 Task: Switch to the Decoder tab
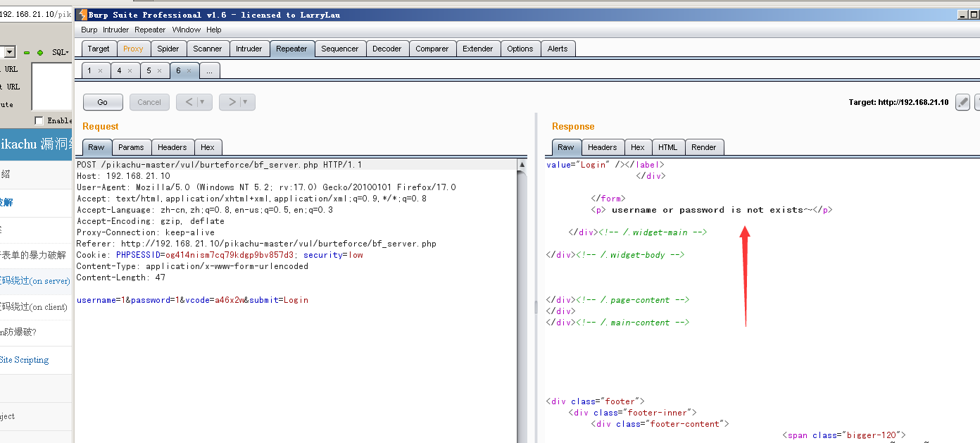(387, 49)
